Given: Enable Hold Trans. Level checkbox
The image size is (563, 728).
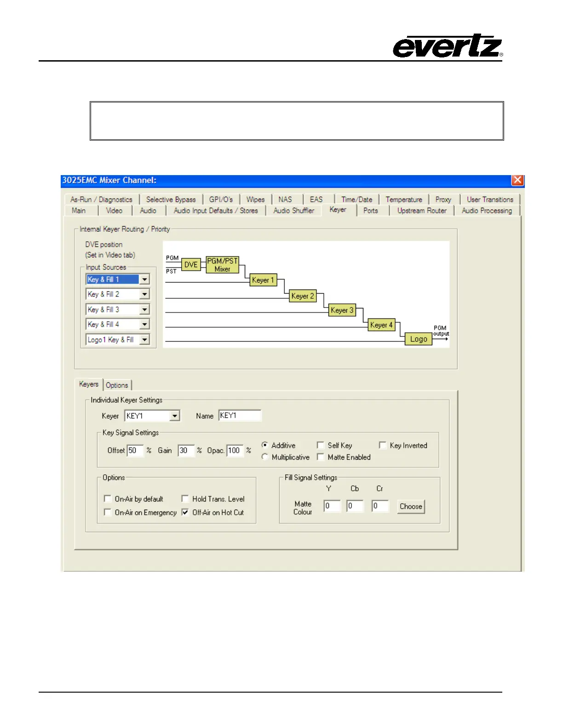Looking at the screenshot, I should click(x=185, y=499).
